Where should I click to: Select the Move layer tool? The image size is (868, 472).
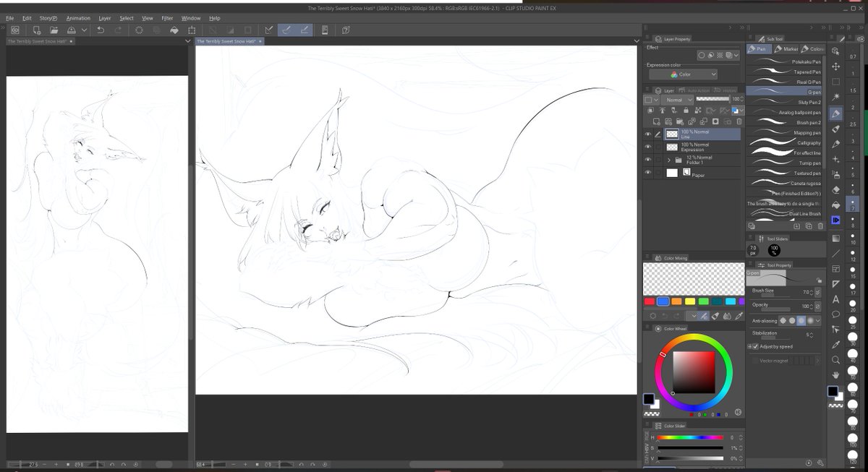pos(835,66)
